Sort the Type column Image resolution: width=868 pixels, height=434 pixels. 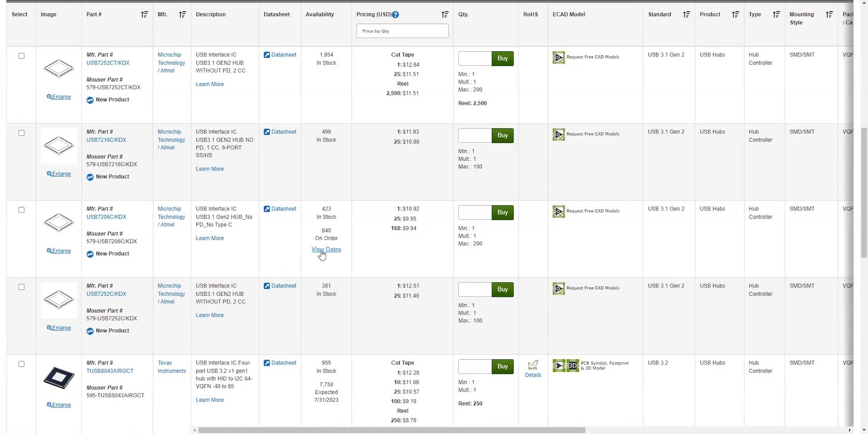(x=776, y=15)
